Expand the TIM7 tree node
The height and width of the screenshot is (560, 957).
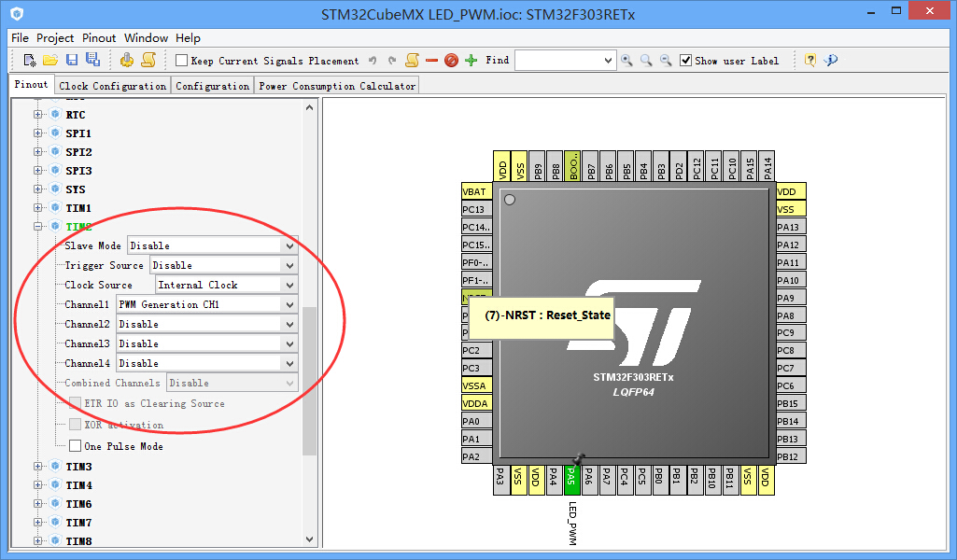pos(38,522)
